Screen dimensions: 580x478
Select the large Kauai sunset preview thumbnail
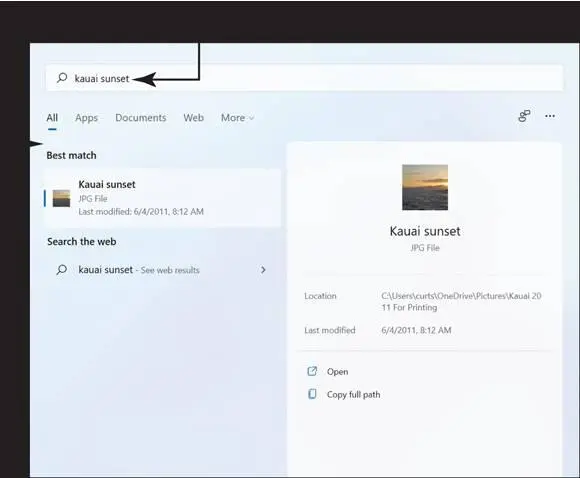click(425, 187)
